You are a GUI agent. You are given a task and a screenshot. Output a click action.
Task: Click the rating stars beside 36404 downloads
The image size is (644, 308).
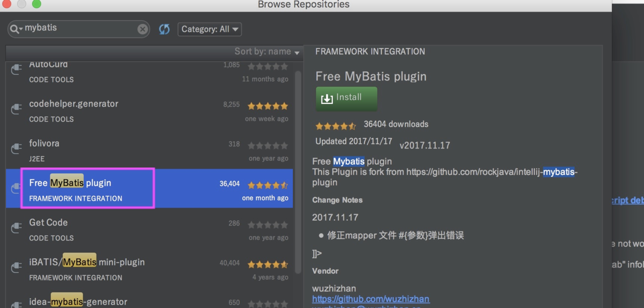(336, 126)
